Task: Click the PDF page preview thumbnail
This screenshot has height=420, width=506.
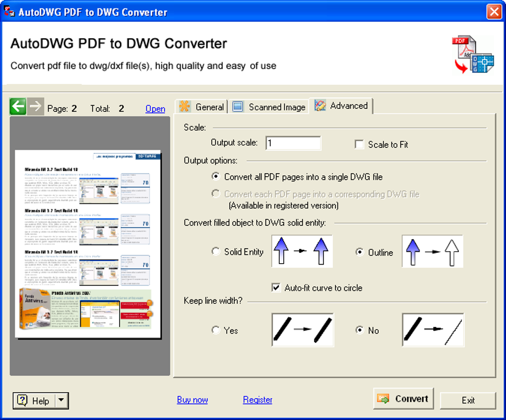Action: click(88, 244)
